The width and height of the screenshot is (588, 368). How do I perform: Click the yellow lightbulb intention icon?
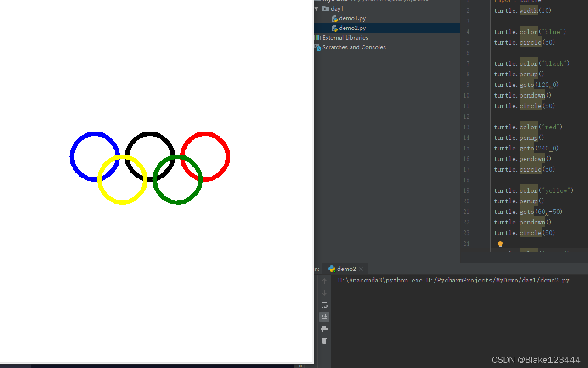(500, 244)
